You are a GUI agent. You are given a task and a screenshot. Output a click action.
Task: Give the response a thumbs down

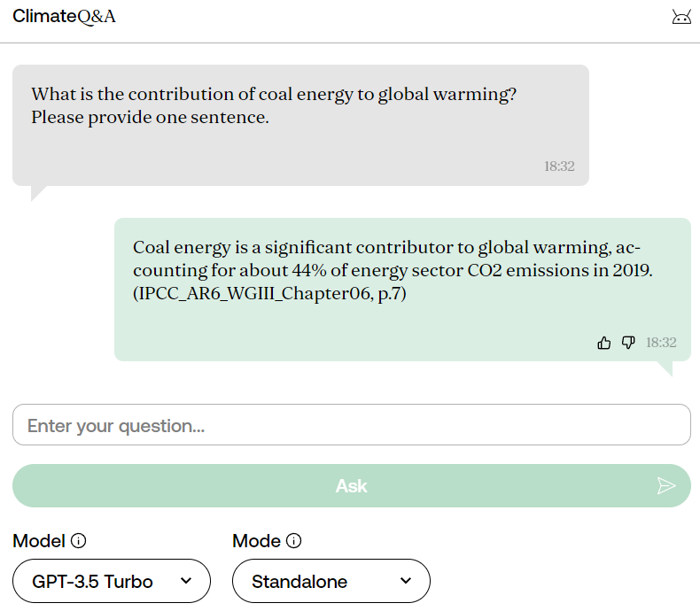(x=628, y=343)
